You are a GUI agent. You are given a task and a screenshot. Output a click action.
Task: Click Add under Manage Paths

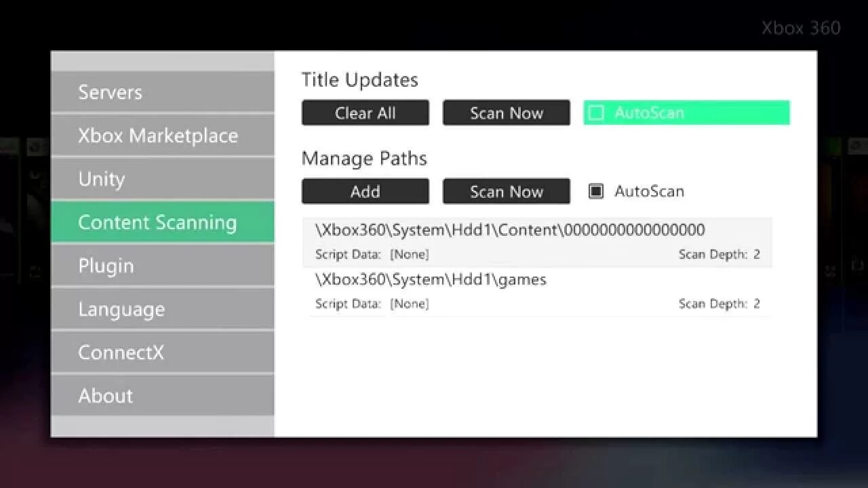click(x=366, y=191)
